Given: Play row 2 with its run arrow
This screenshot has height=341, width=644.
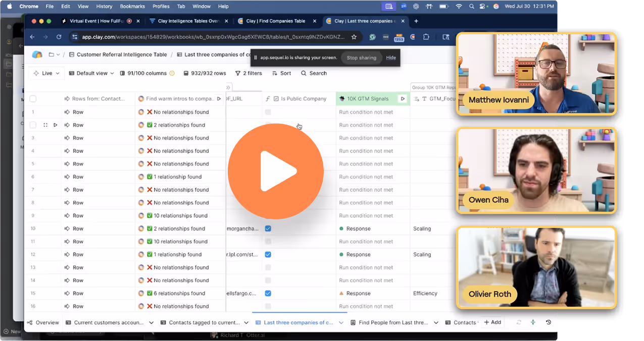Looking at the screenshot, I should tap(56, 125).
